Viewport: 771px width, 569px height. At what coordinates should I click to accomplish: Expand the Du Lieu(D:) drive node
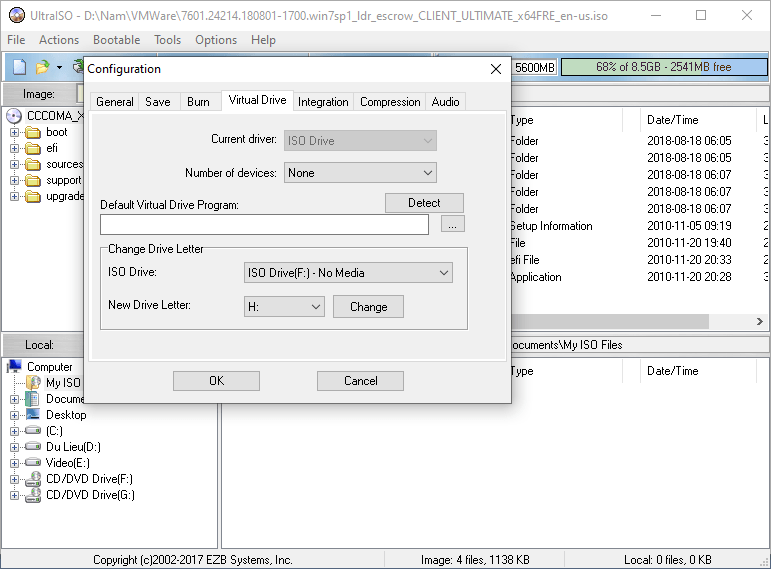pos(14,447)
